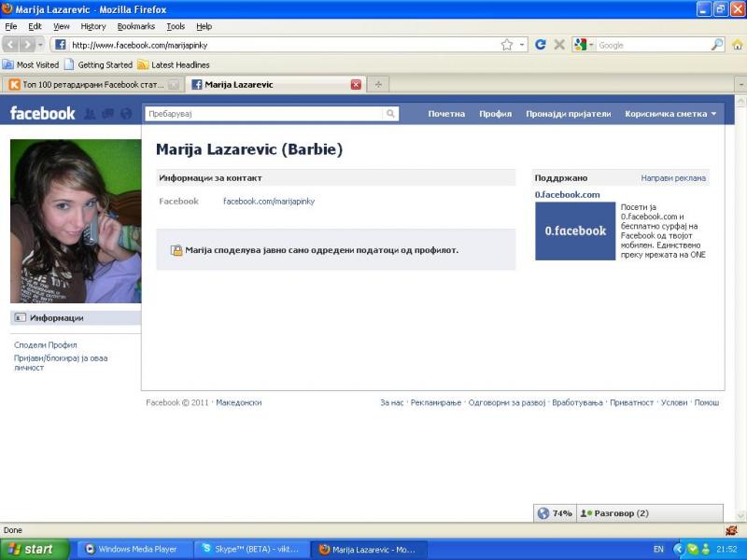Click the 0.facebook ad image

pyautogui.click(x=575, y=231)
